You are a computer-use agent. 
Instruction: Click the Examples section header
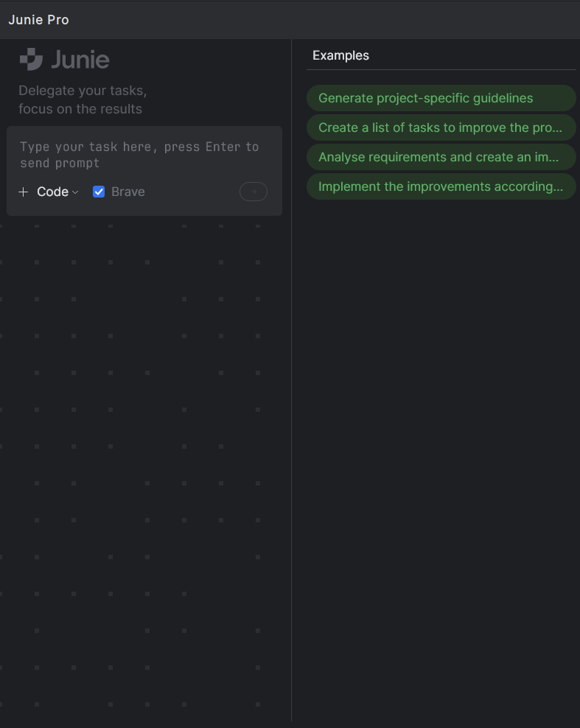pos(340,55)
